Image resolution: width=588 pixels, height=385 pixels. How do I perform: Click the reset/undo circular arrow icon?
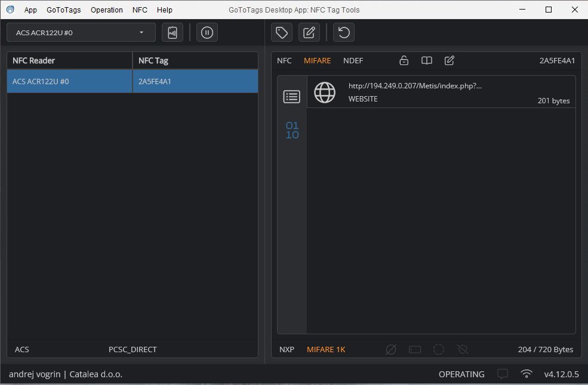(x=344, y=32)
